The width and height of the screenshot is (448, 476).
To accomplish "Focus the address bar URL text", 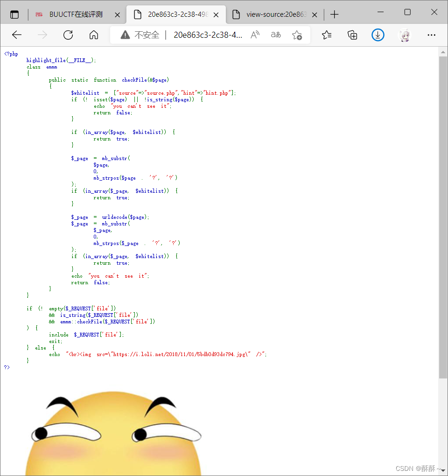I will 208,35.
